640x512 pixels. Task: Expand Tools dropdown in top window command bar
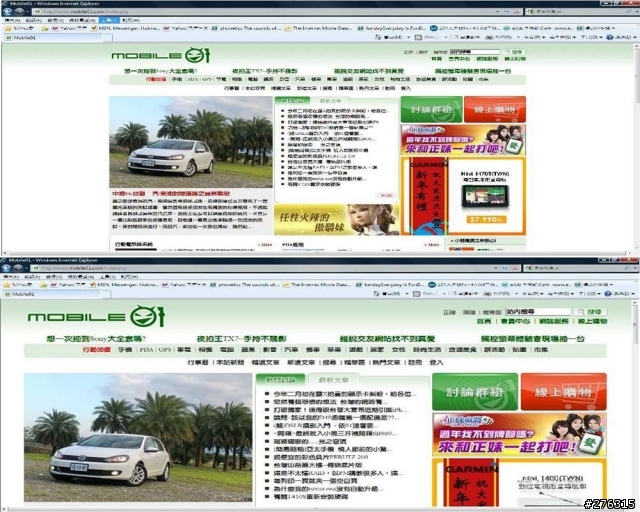tap(590, 37)
